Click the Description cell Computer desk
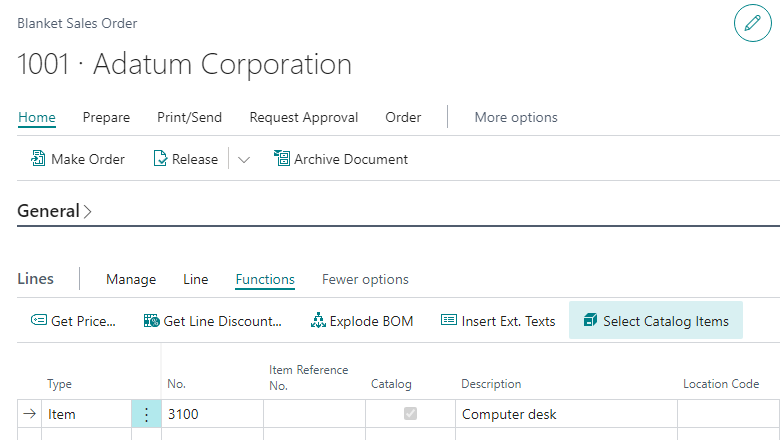This screenshot has width=780, height=440. pos(566,414)
